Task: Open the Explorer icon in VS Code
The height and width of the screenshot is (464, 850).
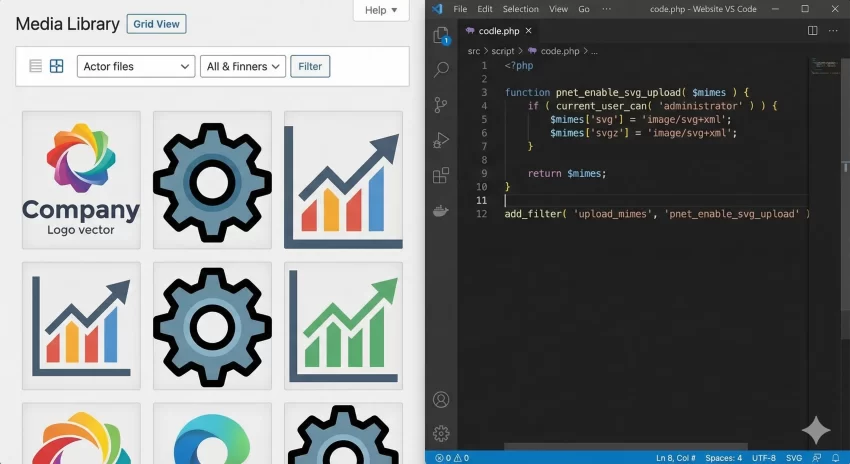Action: [441, 35]
